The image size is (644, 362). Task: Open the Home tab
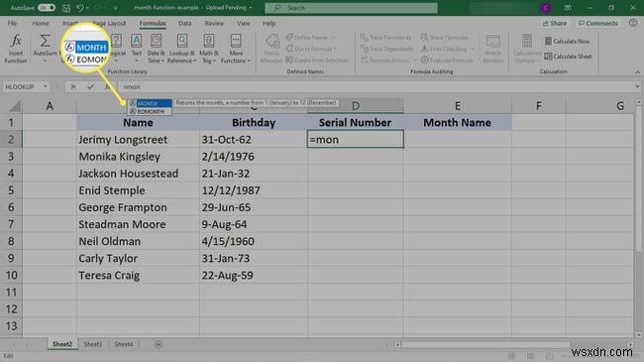click(x=41, y=24)
